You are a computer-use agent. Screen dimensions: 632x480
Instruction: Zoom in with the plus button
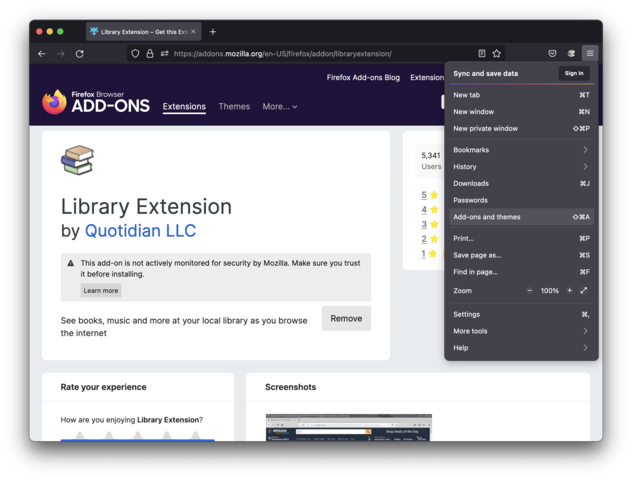[570, 291]
